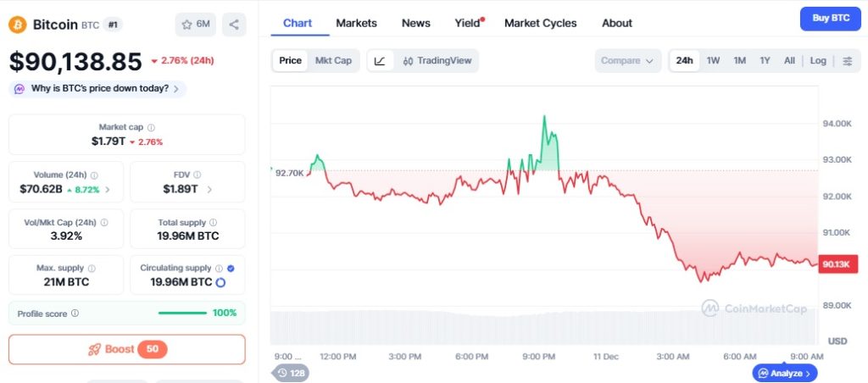868x383 pixels.
Task: Select the line chart type icon
Action: coord(380,61)
